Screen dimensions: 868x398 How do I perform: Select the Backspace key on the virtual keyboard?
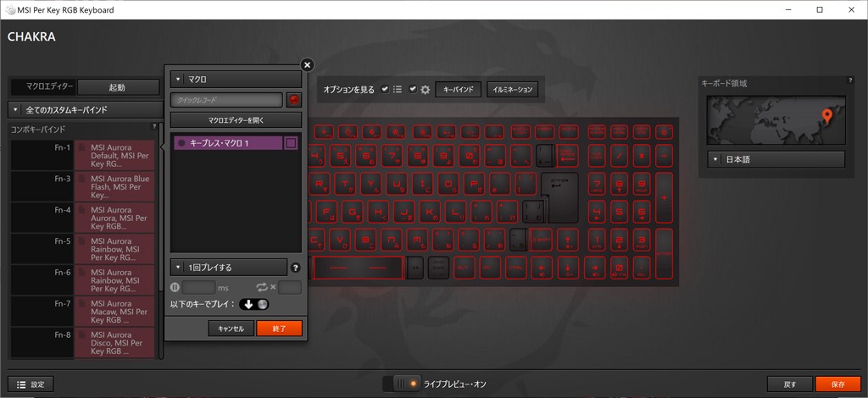(x=565, y=157)
